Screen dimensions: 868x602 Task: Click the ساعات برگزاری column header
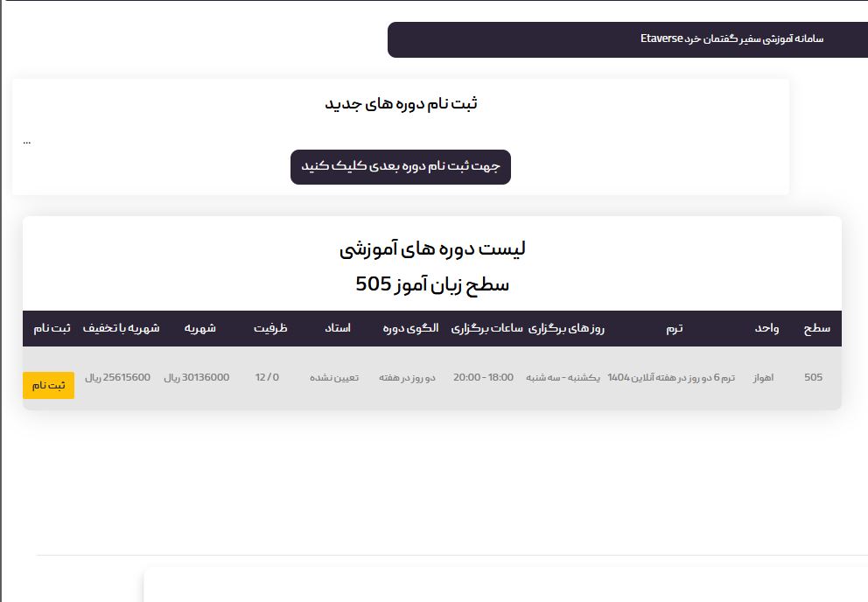click(486, 328)
